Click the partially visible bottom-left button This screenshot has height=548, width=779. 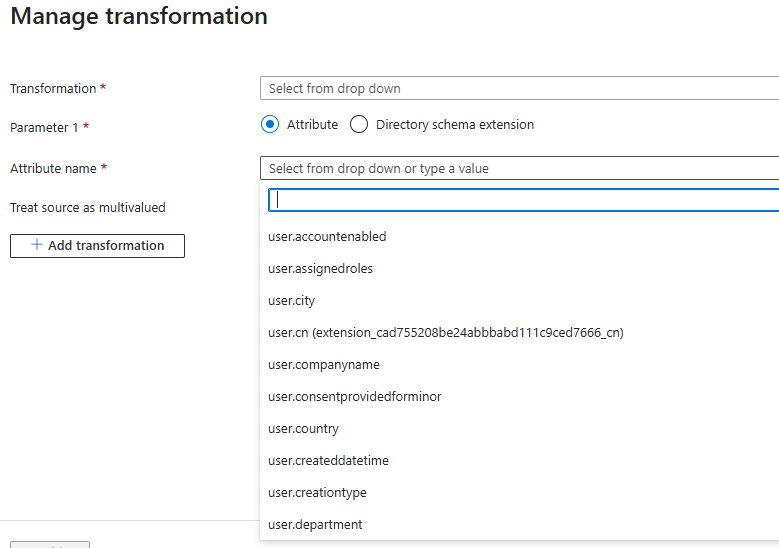pos(50,545)
